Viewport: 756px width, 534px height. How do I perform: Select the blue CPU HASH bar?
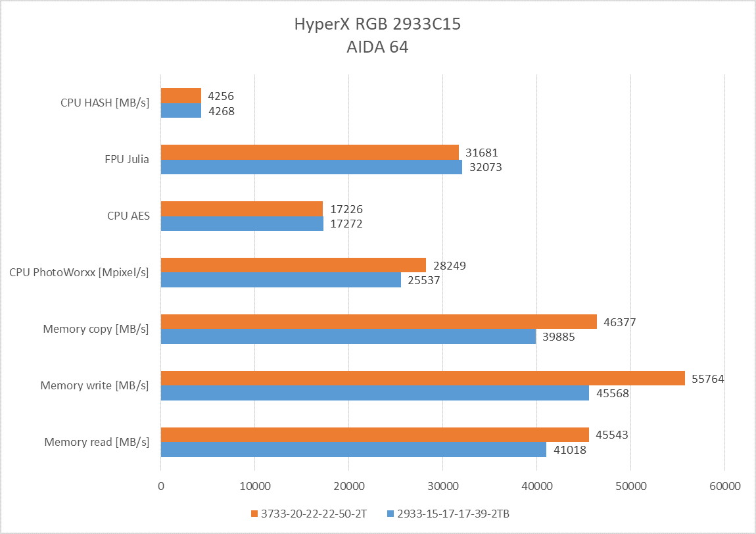tap(181, 110)
